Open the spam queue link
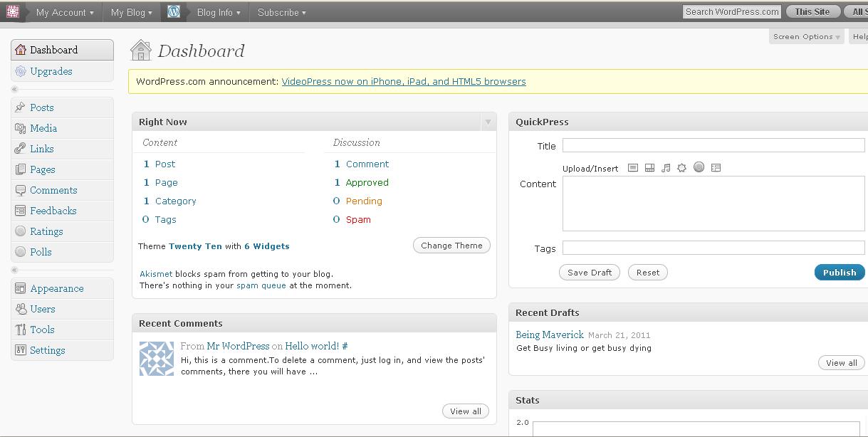868x437 pixels. tap(261, 285)
